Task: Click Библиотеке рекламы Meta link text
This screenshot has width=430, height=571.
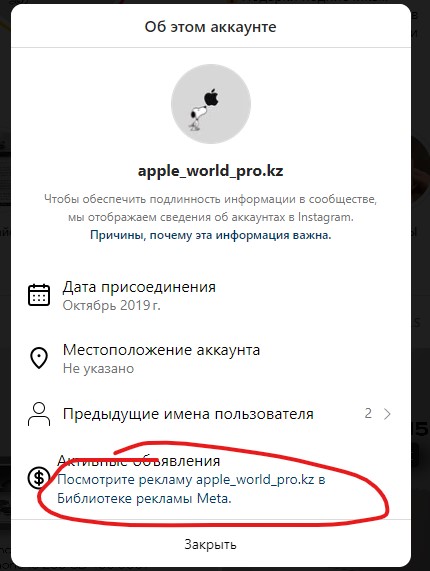Action: pyautogui.click(x=144, y=498)
